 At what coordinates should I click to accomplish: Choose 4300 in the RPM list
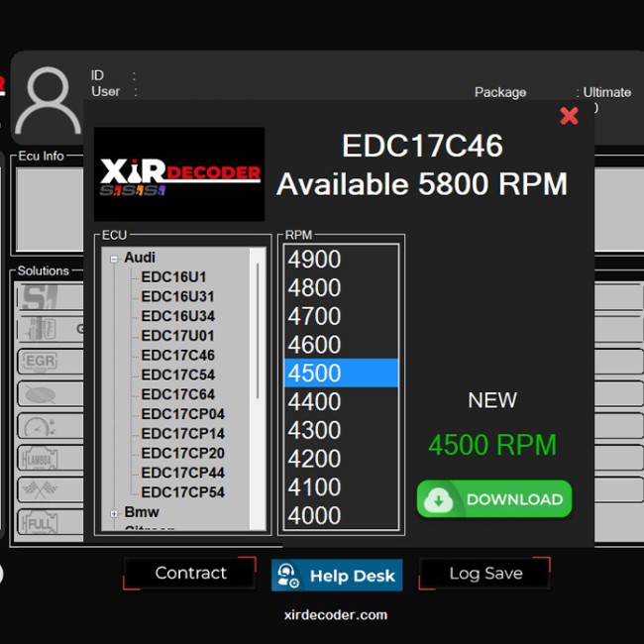tap(341, 430)
